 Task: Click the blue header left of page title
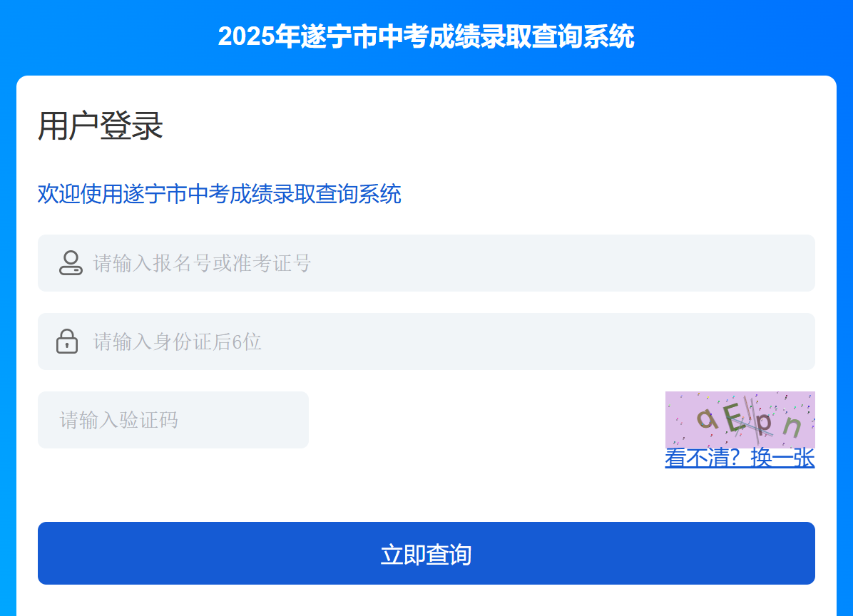(x=107, y=36)
